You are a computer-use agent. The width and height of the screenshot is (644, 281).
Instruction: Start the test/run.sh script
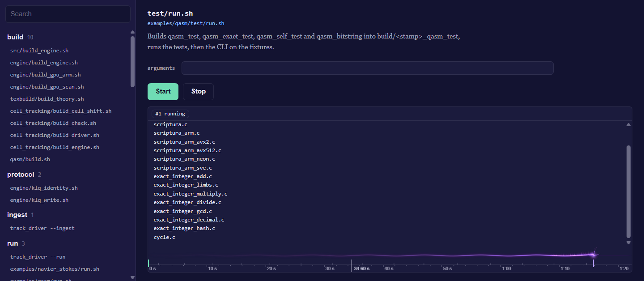tap(163, 91)
